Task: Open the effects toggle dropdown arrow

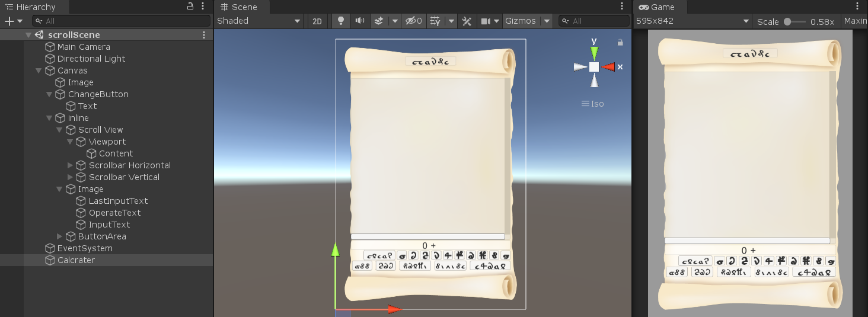Action: [395, 21]
